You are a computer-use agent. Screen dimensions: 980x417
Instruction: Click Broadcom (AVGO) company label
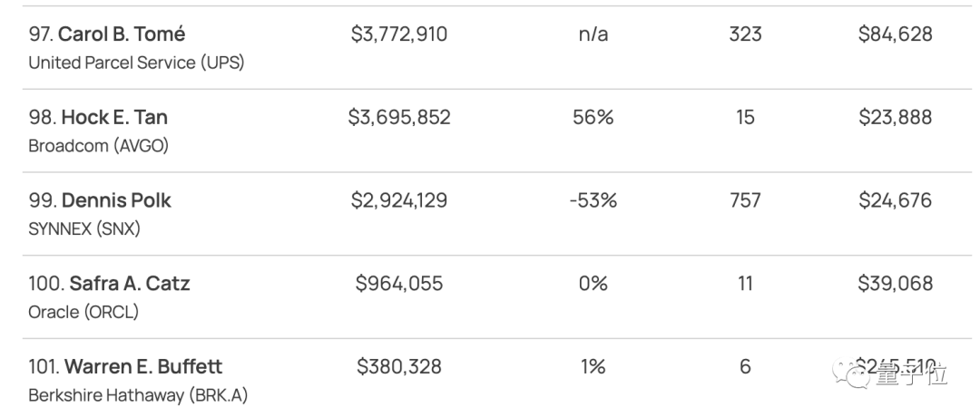[99, 146]
